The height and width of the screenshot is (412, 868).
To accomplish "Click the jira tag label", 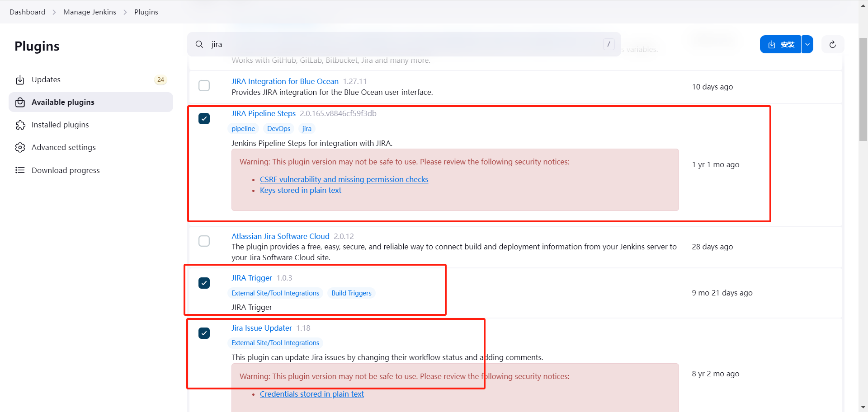I will click(307, 129).
